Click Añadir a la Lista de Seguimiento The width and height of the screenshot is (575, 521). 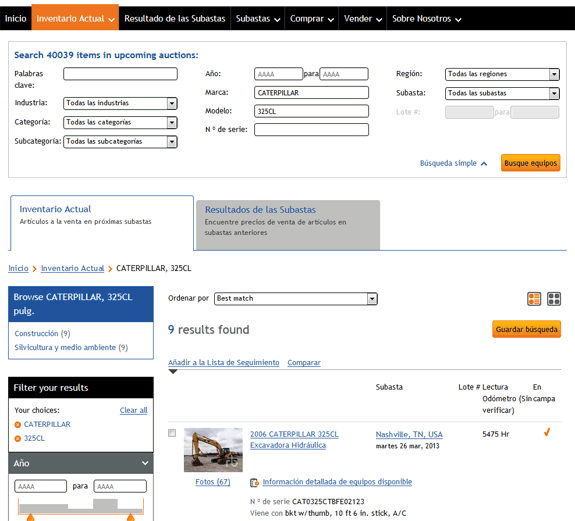tap(224, 362)
